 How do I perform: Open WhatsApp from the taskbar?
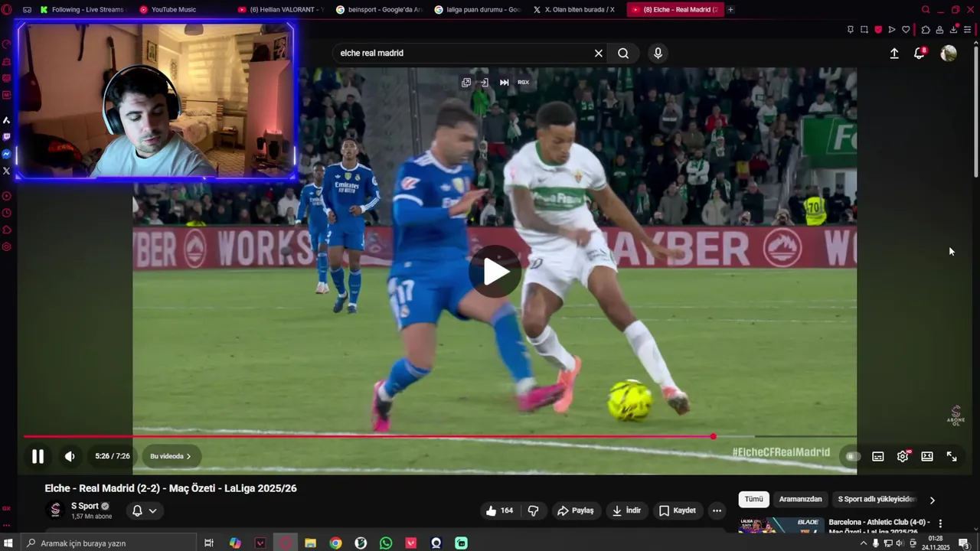(386, 543)
